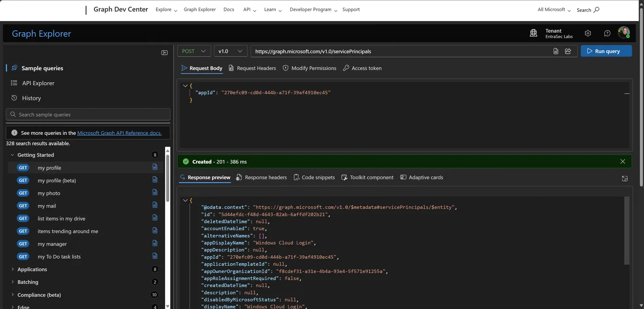Switch to the Modify Permissions tab
The width and height of the screenshot is (644, 309).
click(309, 68)
